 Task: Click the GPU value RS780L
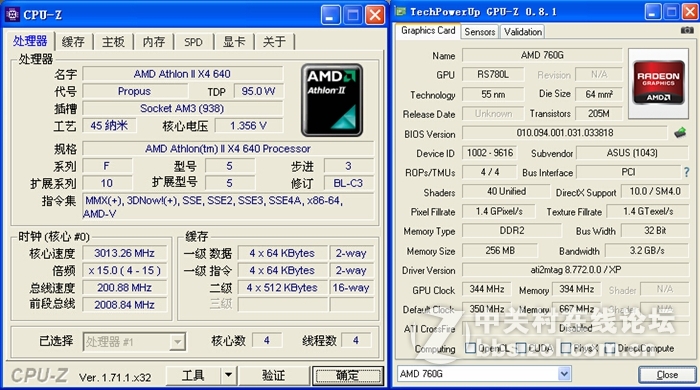[492, 74]
